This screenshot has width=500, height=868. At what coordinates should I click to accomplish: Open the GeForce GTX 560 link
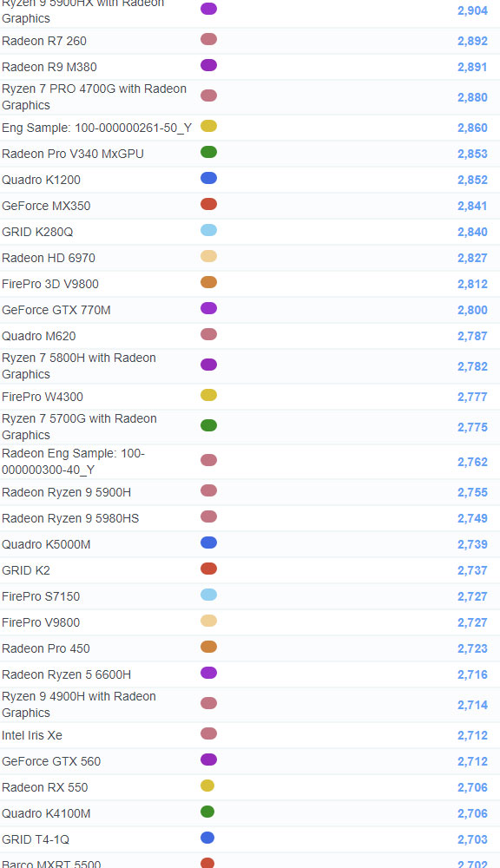coord(51,762)
